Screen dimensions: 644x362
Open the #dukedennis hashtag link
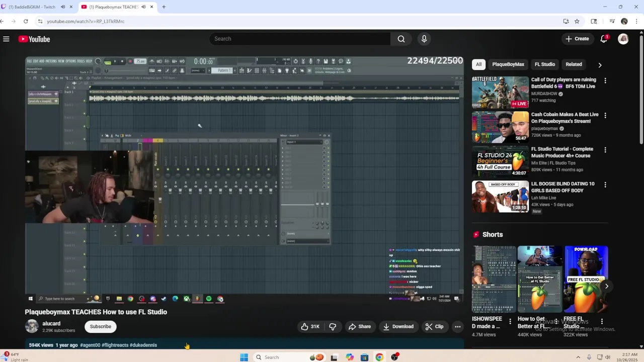[x=143, y=345]
